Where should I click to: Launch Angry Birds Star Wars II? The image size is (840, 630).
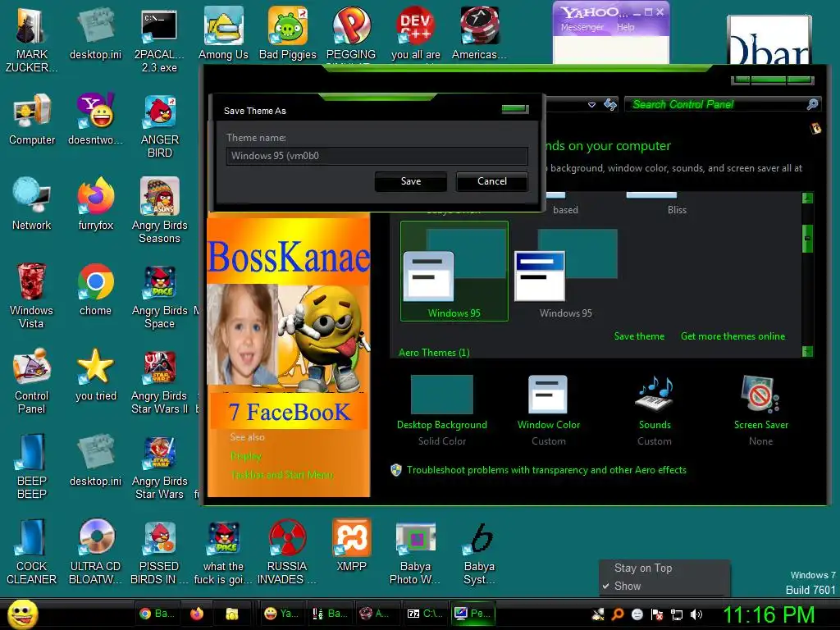coord(160,381)
